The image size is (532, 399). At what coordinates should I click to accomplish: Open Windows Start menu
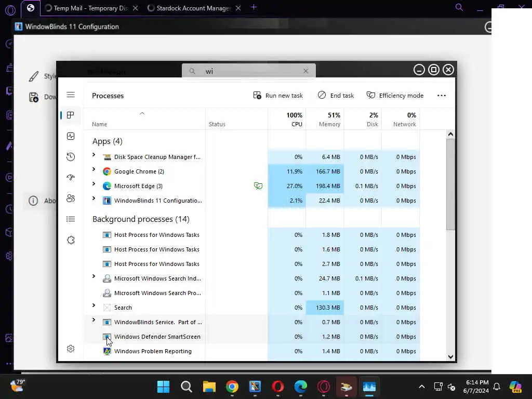point(163,387)
